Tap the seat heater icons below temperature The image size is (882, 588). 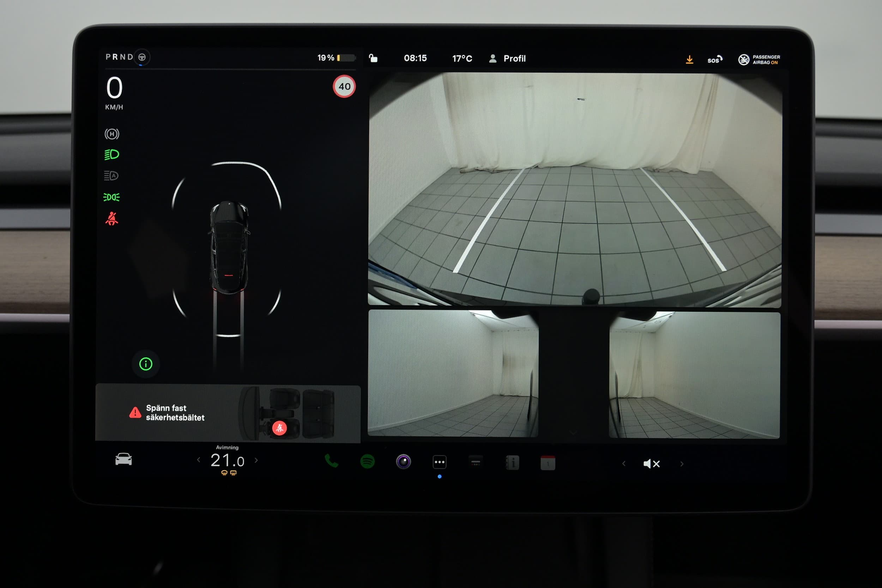tap(229, 473)
